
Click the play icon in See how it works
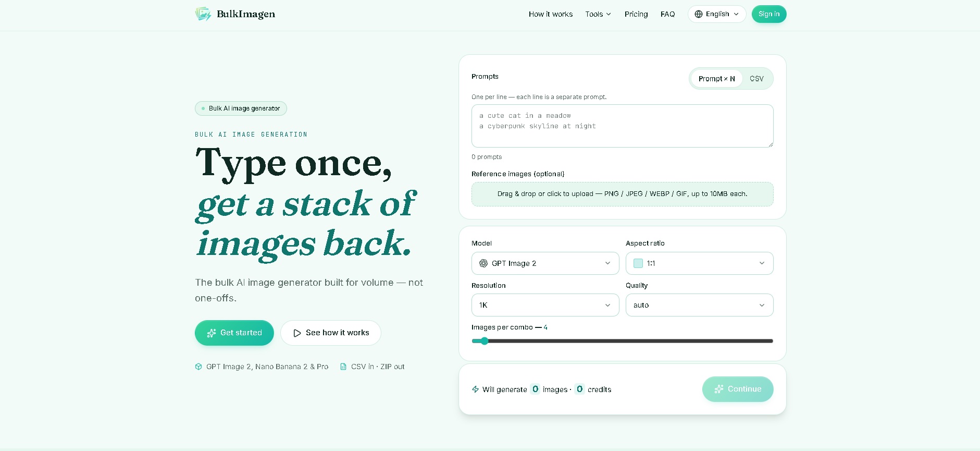[297, 333]
